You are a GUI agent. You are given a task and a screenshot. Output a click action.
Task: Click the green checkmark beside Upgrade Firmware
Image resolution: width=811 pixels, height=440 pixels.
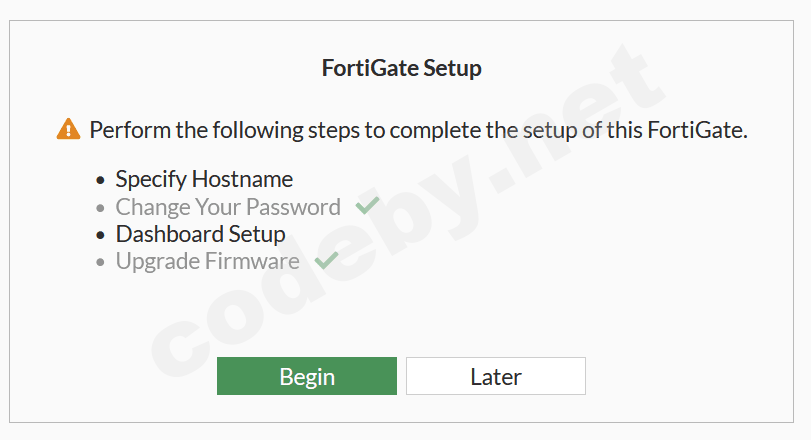point(326,261)
